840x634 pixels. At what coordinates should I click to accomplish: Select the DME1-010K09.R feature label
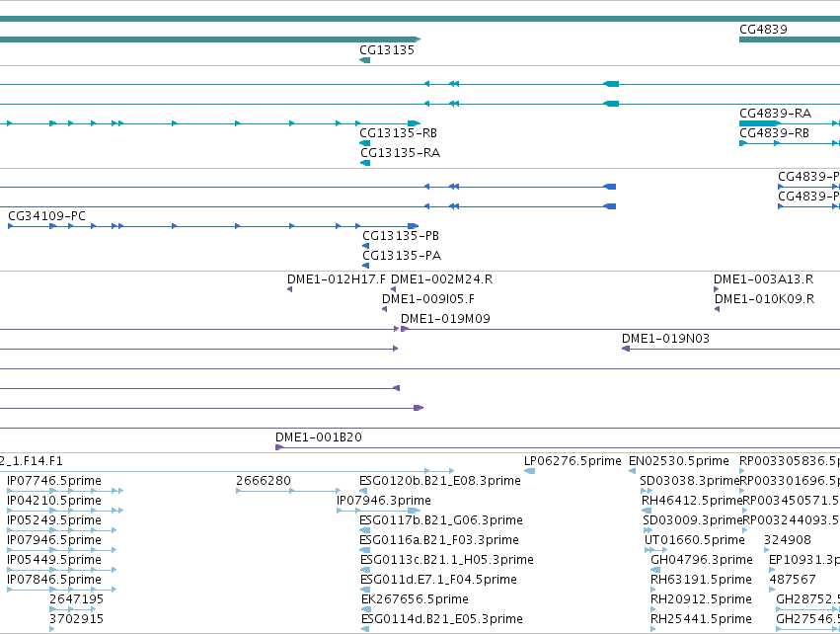click(x=764, y=299)
